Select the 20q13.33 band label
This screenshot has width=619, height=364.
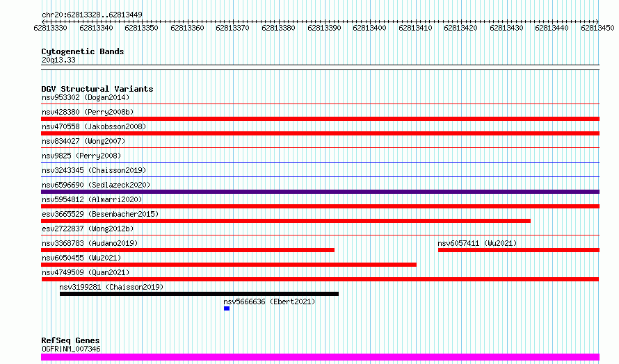pyautogui.click(x=58, y=60)
